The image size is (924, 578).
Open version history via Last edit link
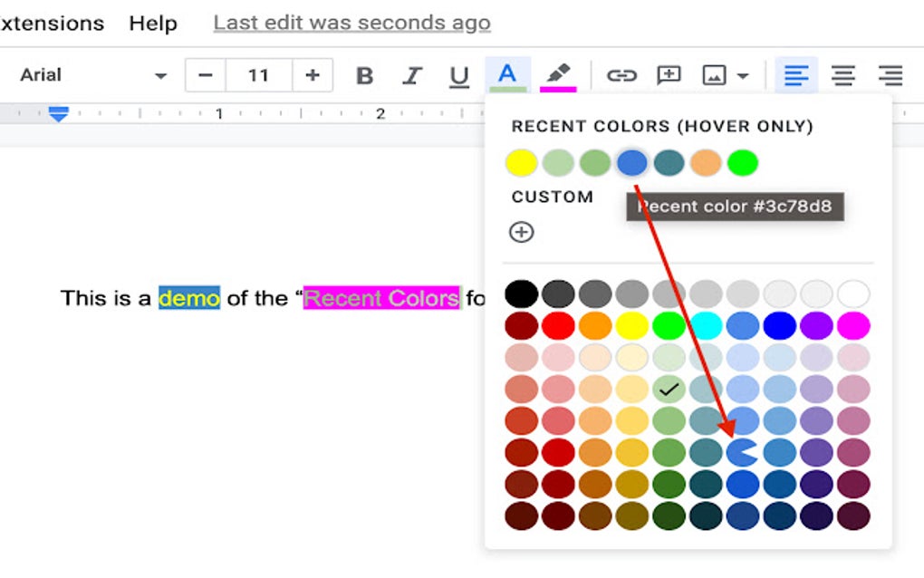point(351,23)
